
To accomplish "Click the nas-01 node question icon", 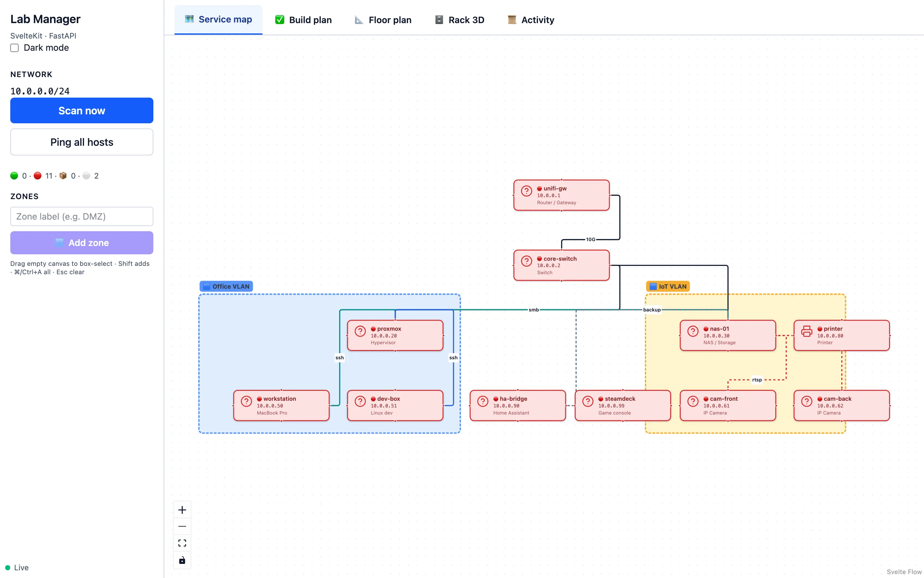I will click(693, 331).
